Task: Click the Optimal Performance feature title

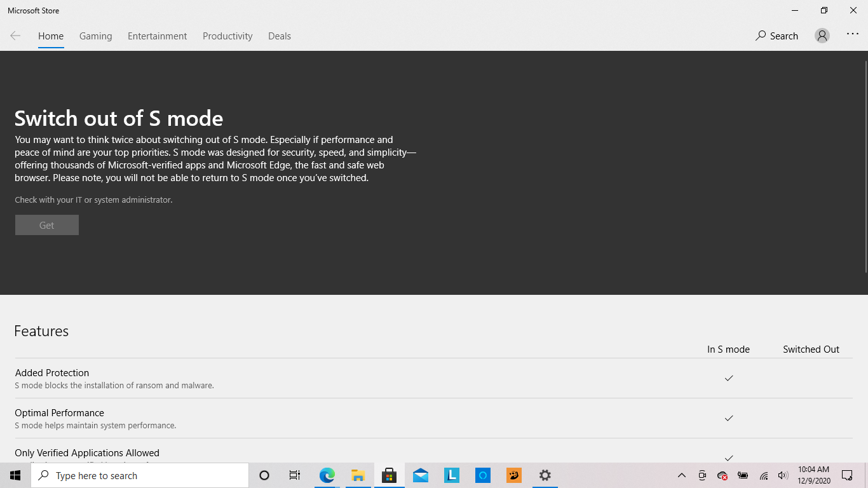Action: (x=59, y=413)
